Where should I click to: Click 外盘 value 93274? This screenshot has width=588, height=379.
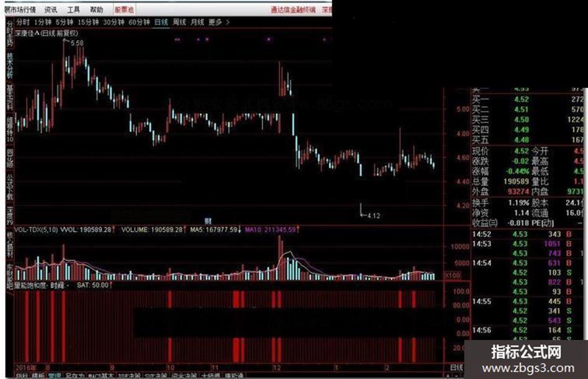pos(518,192)
